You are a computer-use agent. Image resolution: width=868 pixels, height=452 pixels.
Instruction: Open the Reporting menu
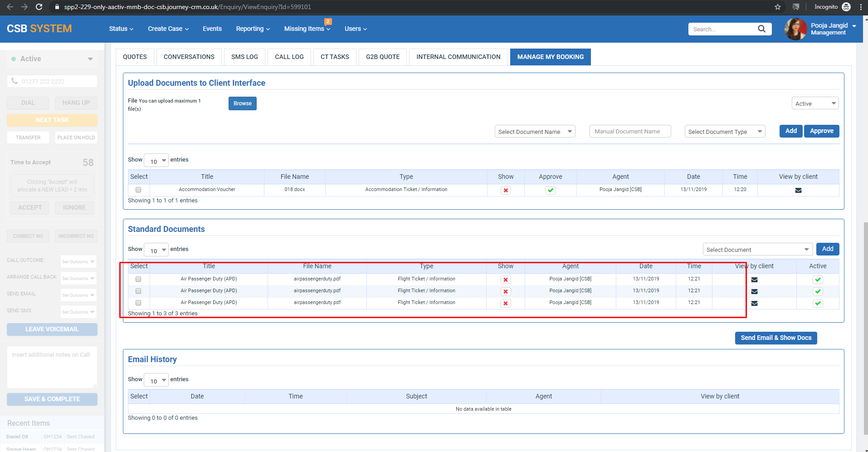click(253, 29)
